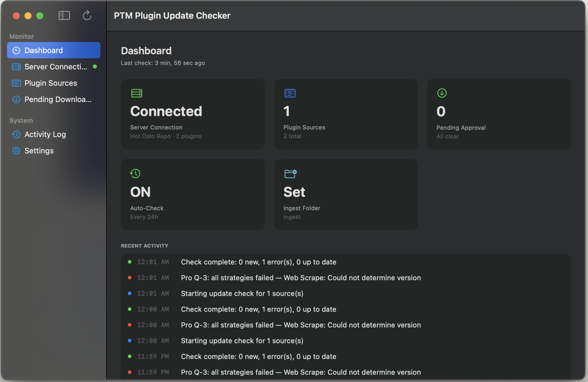Select the 11:59 PM Check complete log entry
The image size is (588, 382).
coord(346,356)
